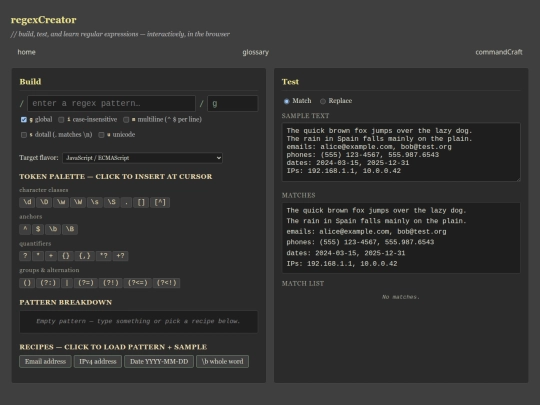Insert the lowercase \w word token
Screen dimensions: 540x405
click(61, 202)
